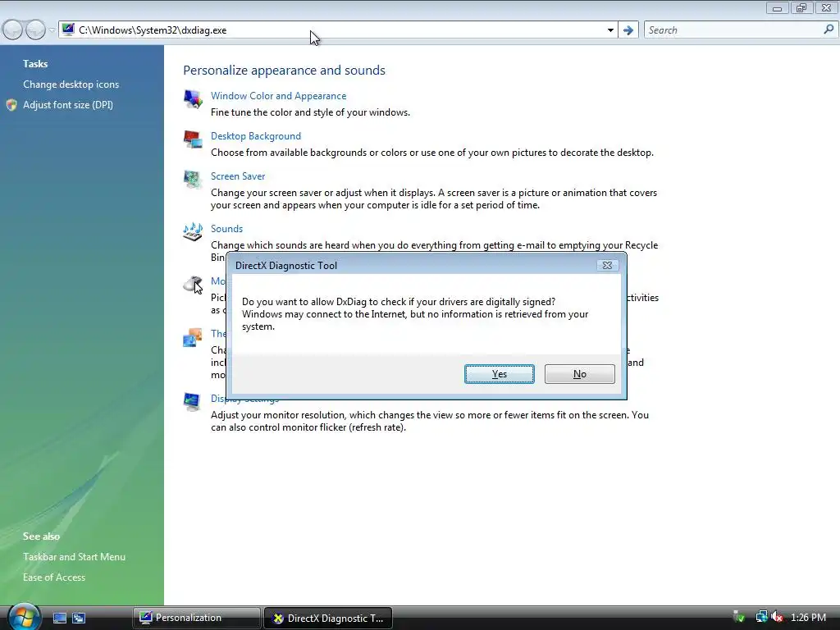Click the Screen Saver monitor icon
The width and height of the screenshot is (840, 630).
pos(193,180)
